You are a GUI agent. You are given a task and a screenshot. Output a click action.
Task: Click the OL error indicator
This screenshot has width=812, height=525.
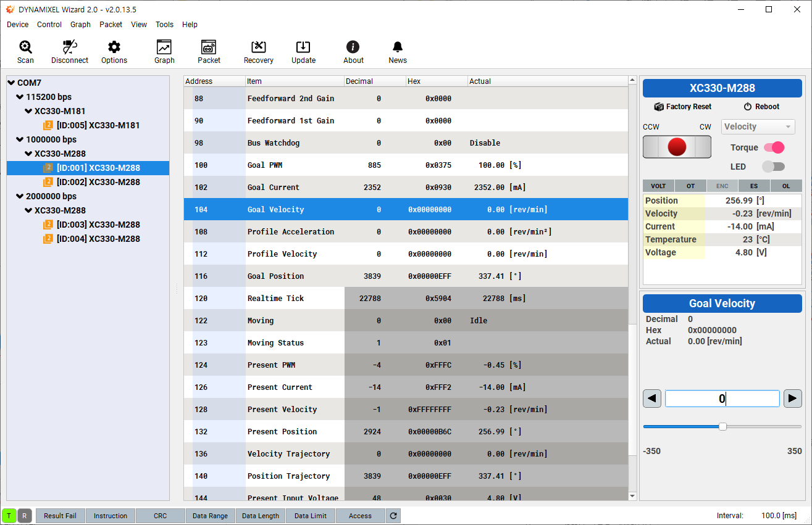tap(786, 186)
